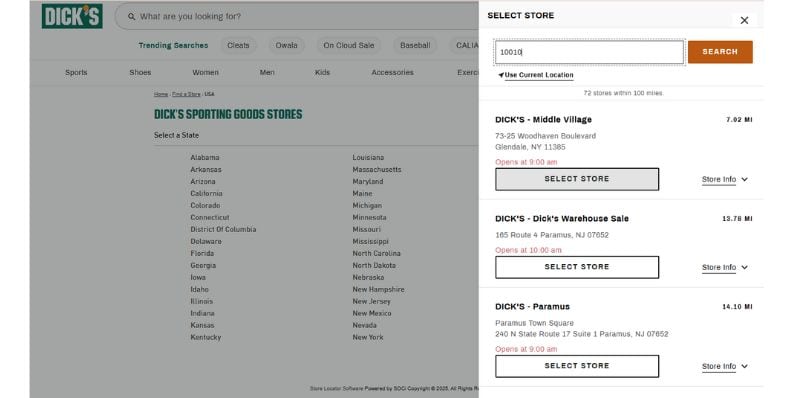Choose the Cleats trending search
794x398 pixels.
coord(238,46)
